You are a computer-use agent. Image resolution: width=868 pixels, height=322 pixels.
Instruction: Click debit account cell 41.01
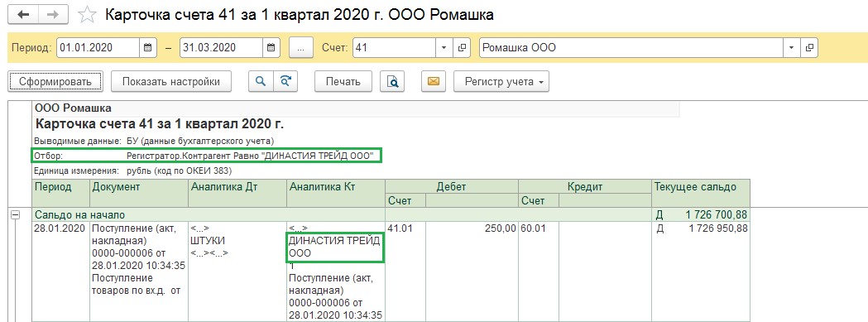tap(401, 228)
